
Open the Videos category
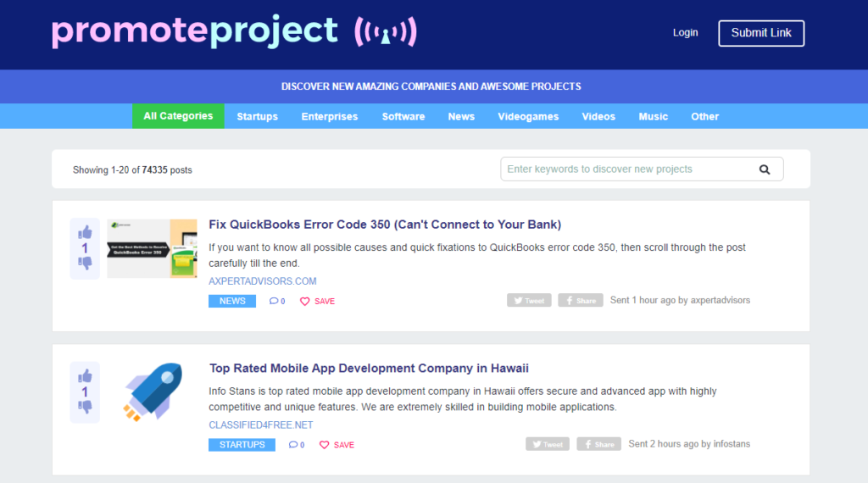coord(598,117)
